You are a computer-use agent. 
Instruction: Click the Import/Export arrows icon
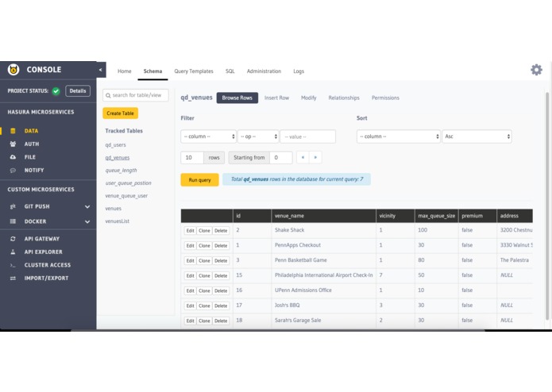click(13, 278)
